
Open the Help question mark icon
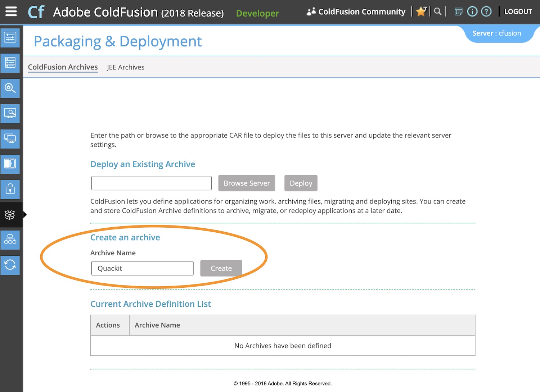point(486,12)
